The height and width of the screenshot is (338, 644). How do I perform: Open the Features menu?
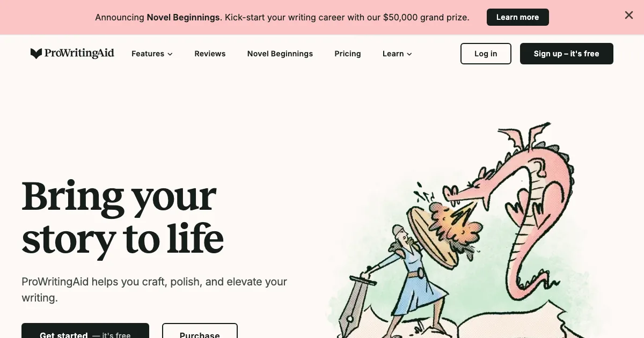coord(152,54)
